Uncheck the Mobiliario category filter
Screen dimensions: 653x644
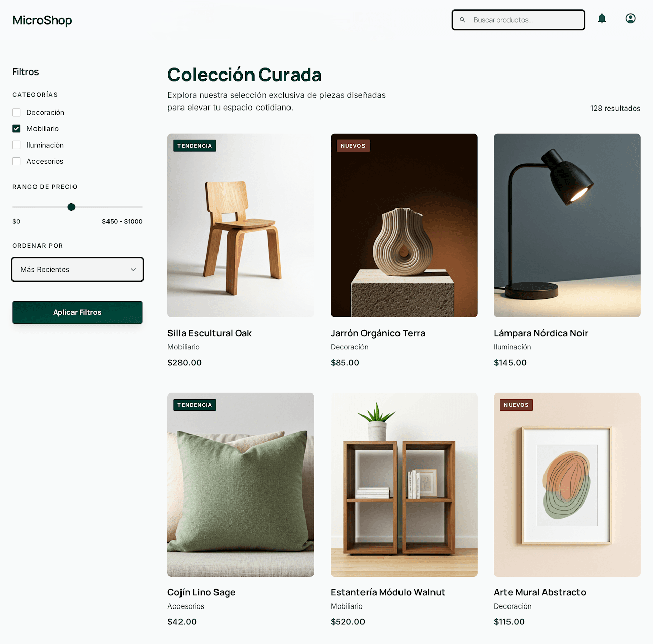(16, 128)
